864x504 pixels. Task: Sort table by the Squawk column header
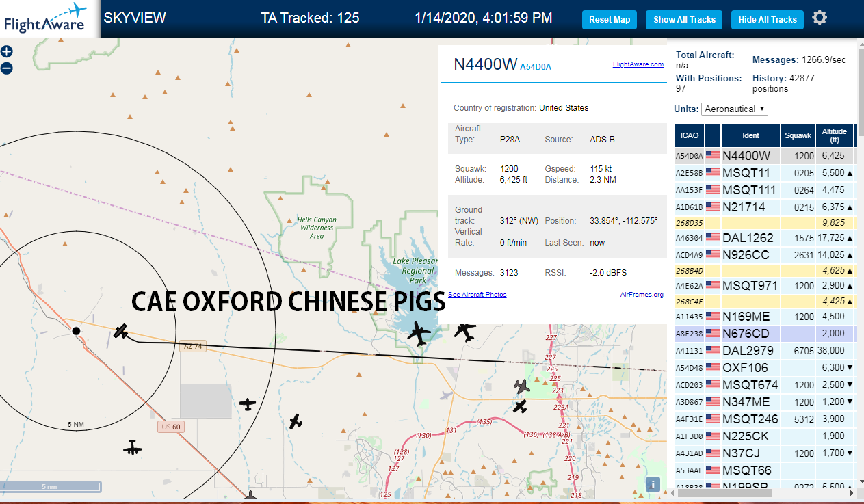(798, 135)
